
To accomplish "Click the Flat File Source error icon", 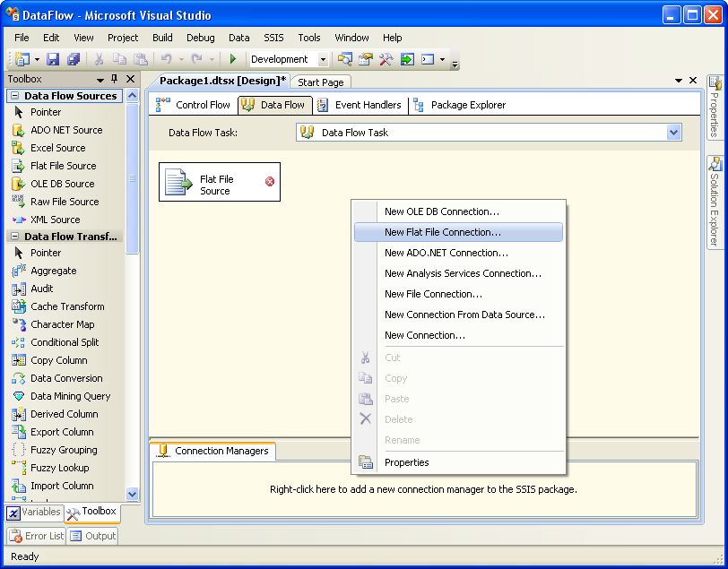I will [270, 182].
